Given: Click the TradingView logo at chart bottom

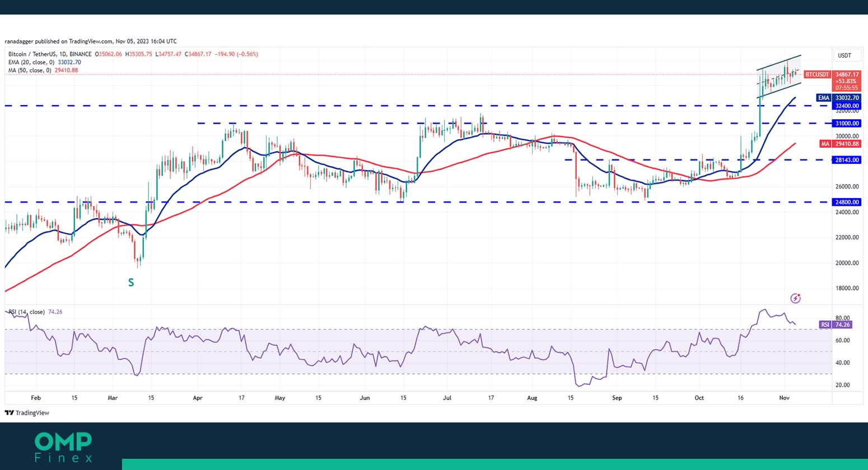Looking at the screenshot, I should coord(27,413).
